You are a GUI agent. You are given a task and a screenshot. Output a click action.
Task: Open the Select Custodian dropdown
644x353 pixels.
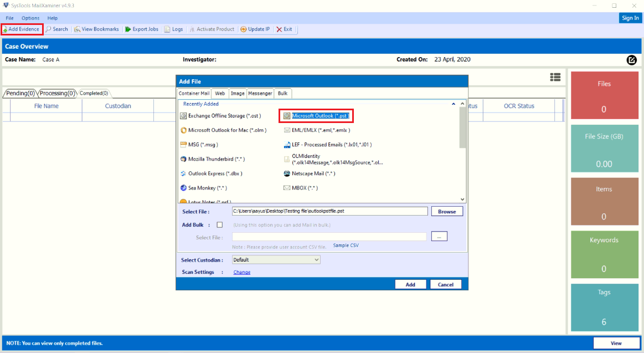(x=276, y=260)
